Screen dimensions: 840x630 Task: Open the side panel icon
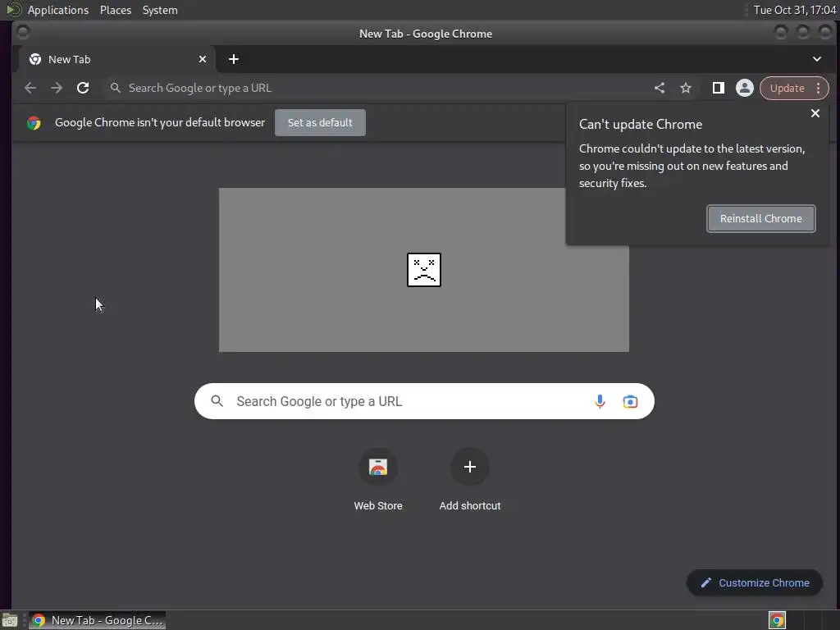(719, 88)
